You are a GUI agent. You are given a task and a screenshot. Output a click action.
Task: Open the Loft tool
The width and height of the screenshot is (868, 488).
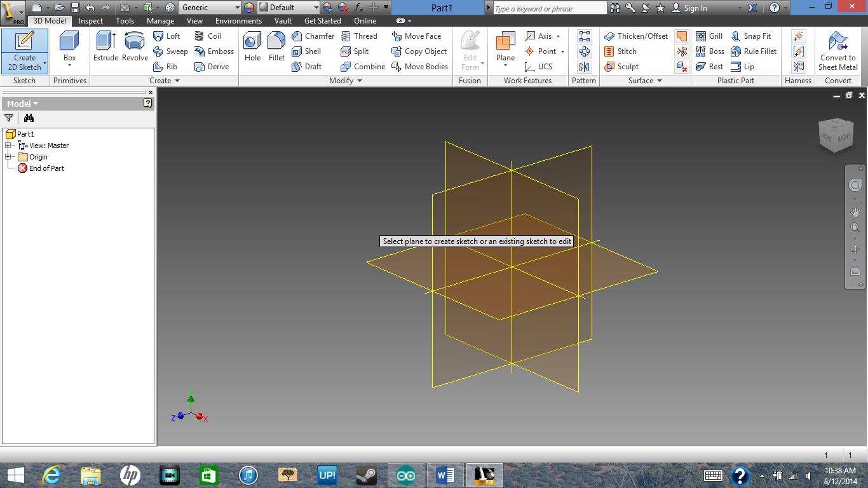pos(167,36)
